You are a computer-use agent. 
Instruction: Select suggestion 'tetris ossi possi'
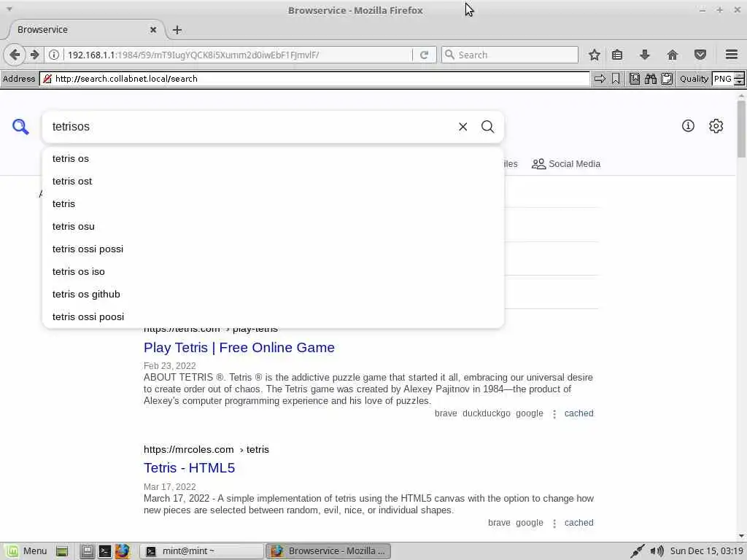[273, 249]
